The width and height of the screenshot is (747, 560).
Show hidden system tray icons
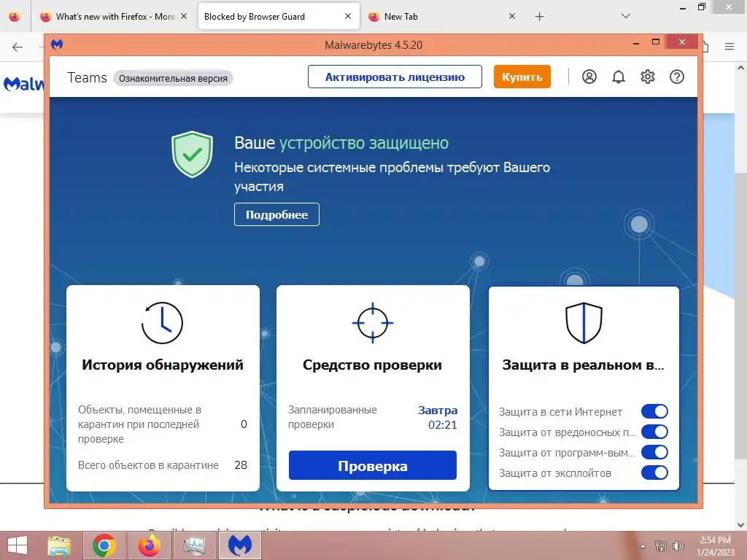point(643,546)
